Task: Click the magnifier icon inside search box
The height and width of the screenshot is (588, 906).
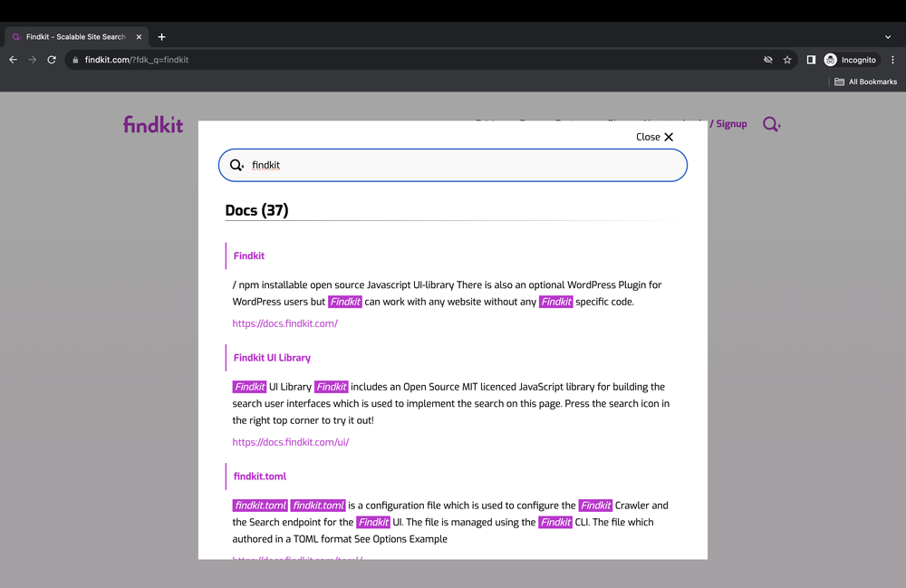Action: [x=236, y=165]
